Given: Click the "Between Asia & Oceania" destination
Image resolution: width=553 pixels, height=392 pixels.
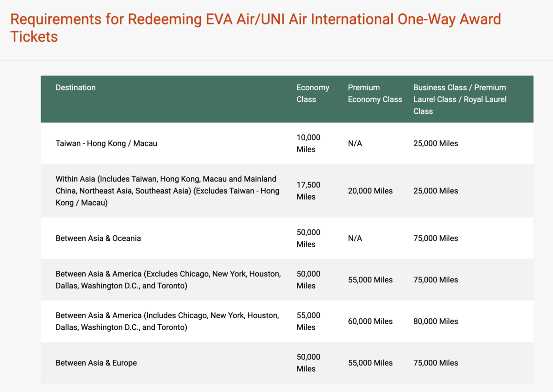Looking at the screenshot, I should (98, 238).
